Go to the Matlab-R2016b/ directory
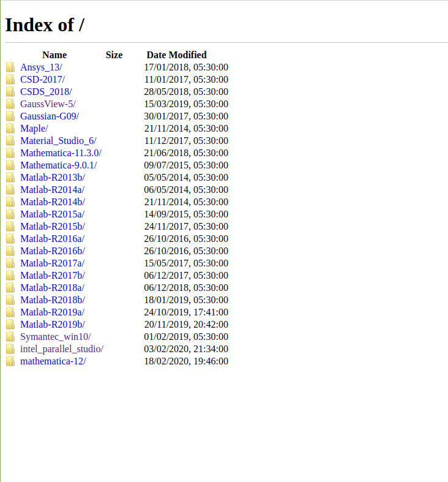 (x=53, y=251)
